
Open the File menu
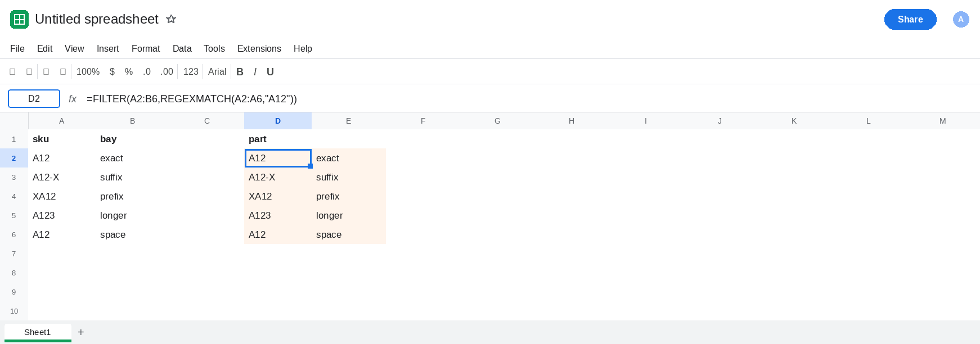(x=17, y=49)
